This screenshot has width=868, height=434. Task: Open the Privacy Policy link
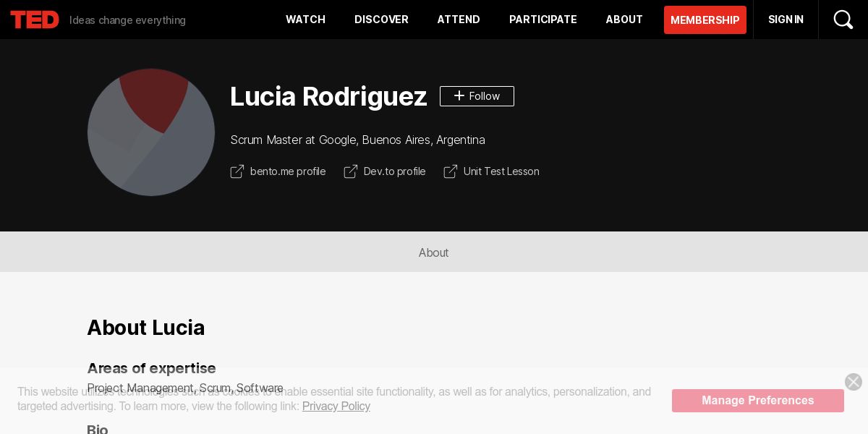pyautogui.click(x=336, y=406)
